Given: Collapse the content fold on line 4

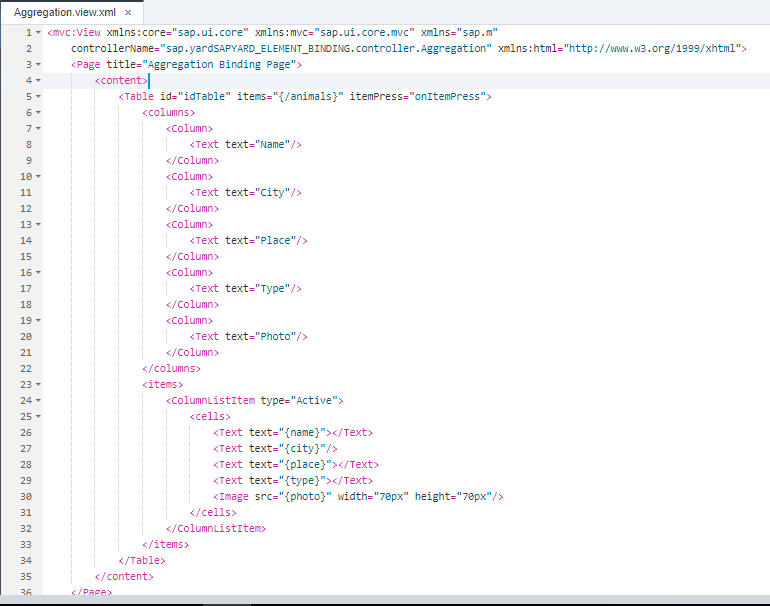Looking at the screenshot, I should 38,81.
